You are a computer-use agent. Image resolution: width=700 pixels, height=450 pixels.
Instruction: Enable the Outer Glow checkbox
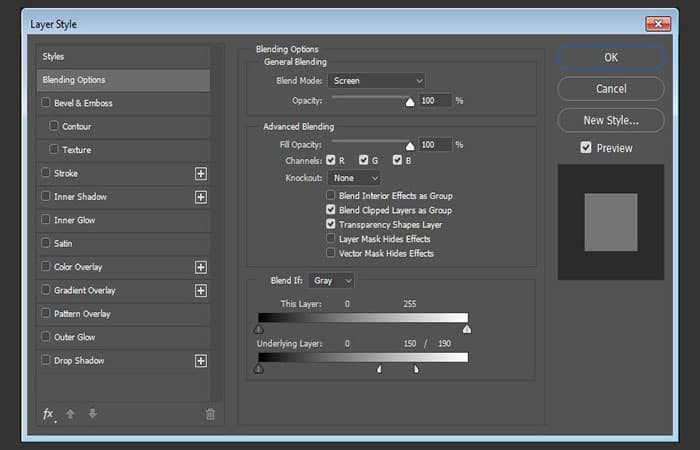tap(46, 336)
